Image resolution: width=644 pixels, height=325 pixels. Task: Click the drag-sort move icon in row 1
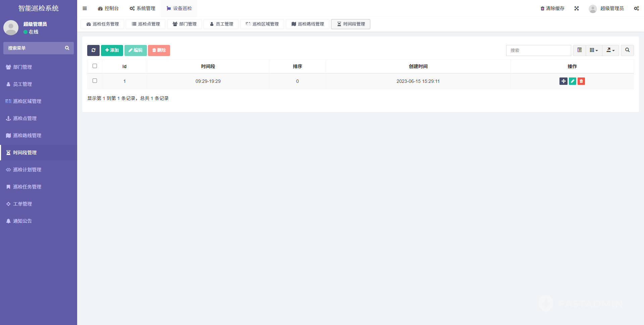[563, 81]
